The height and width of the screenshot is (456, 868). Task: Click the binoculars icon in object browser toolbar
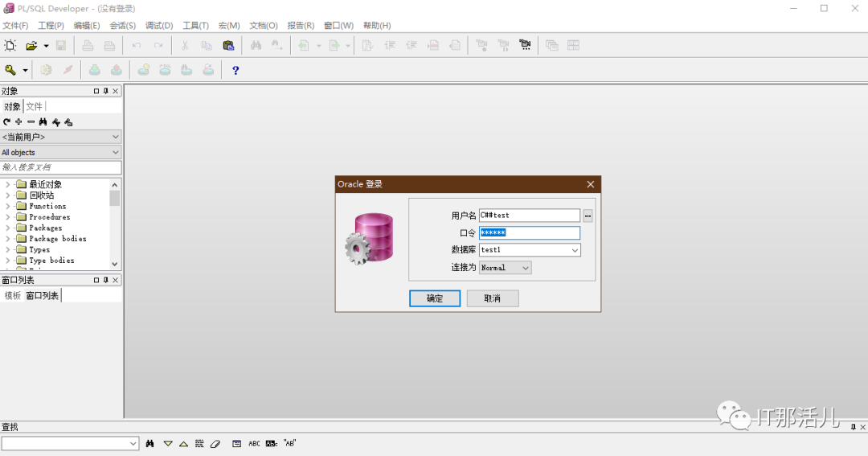43,122
